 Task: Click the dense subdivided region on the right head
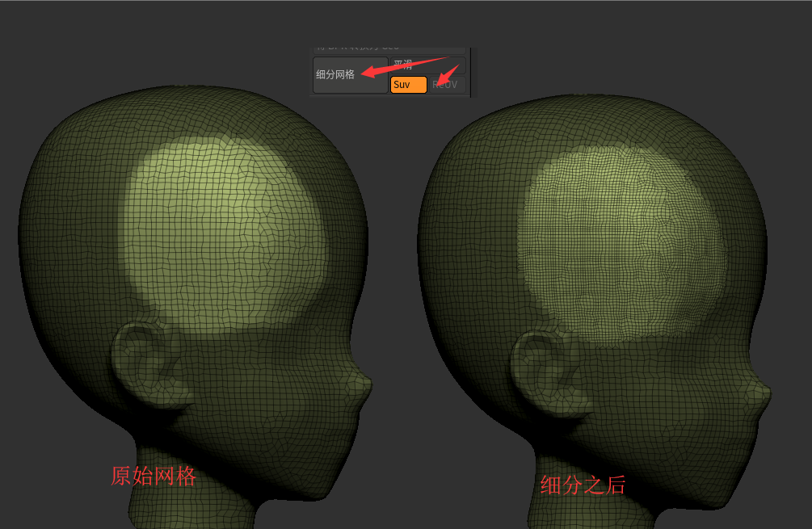pos(622,242)
